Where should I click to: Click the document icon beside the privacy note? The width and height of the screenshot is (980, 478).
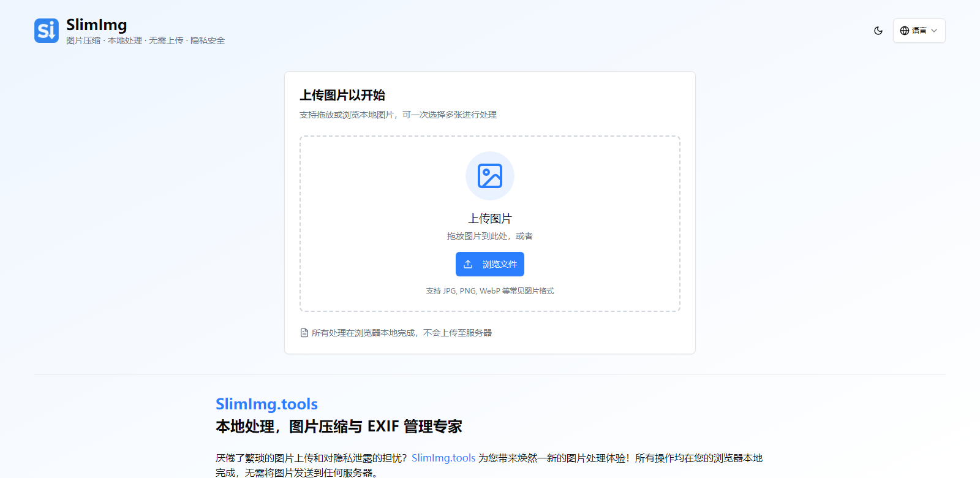(x=304, y=333)
